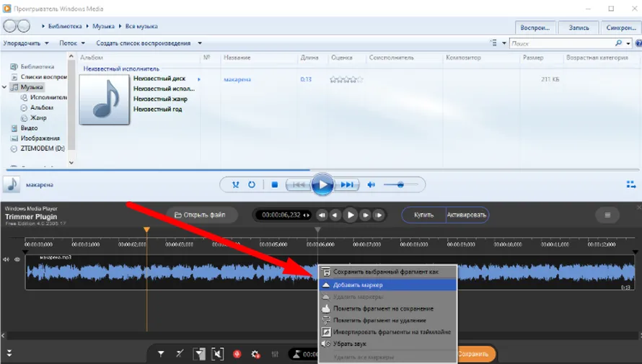This screenshot has height=364, width=642.
Task: Click the navigation pane scroll-up arrow
Action: click(x=71, y=56)
